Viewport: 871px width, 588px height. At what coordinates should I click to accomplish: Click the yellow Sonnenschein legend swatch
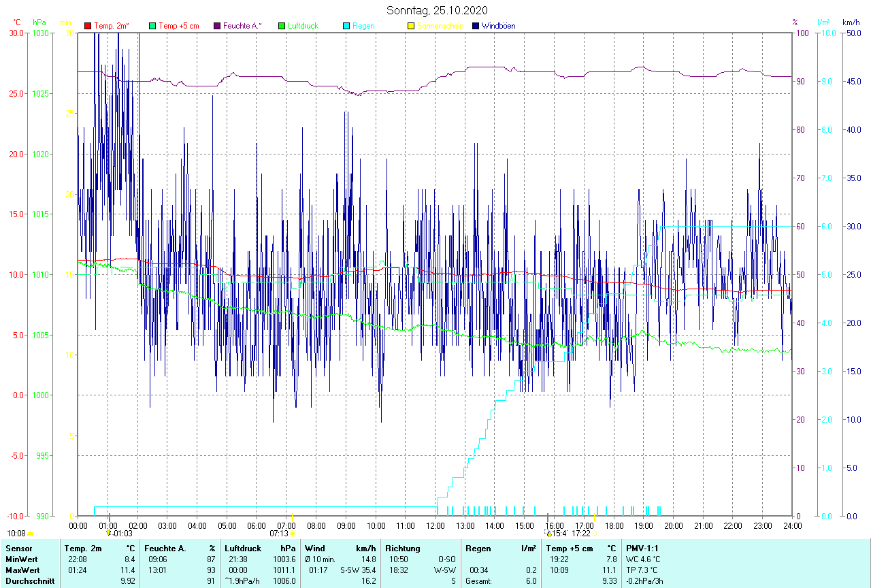(x=410, y=26)
